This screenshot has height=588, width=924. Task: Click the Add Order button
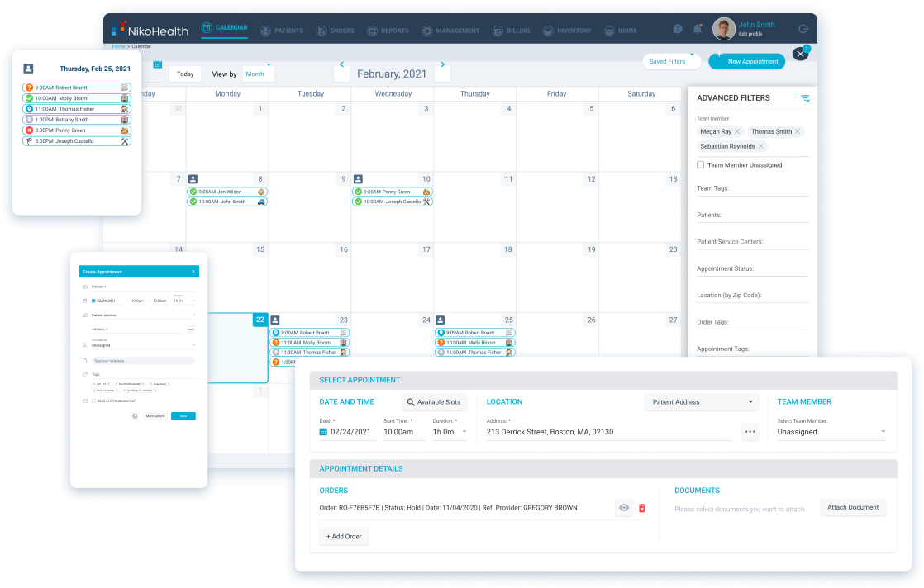tap(344, 536)
